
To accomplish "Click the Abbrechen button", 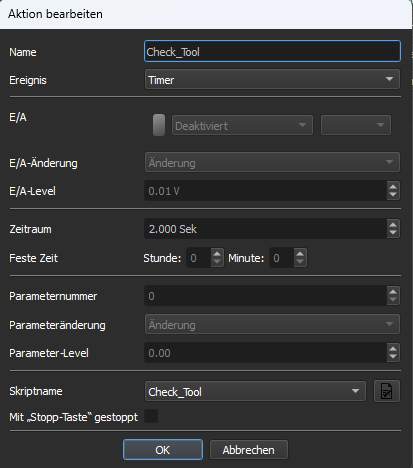I will pos(248,450).
